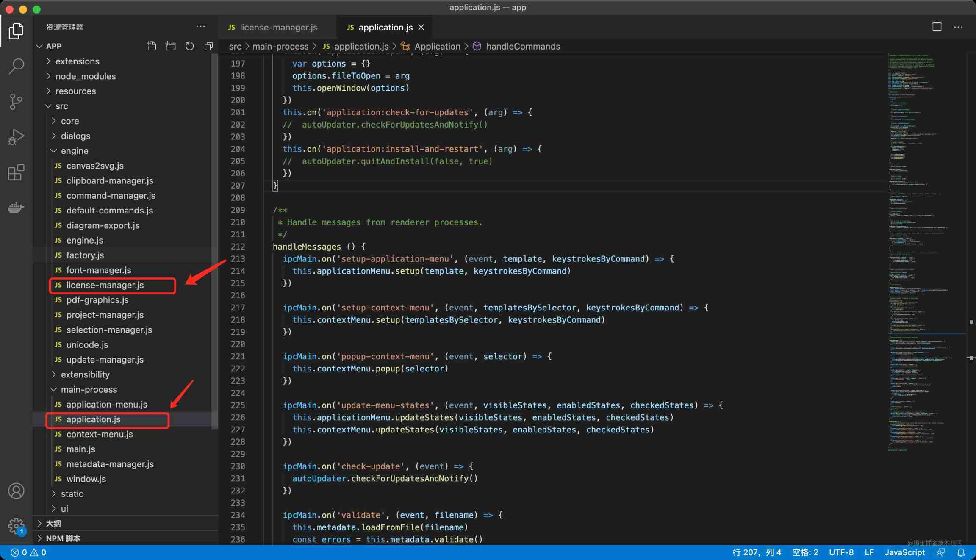Click main-process in the breadcrumb
976x560 pixels.
[x=280, y=46]
